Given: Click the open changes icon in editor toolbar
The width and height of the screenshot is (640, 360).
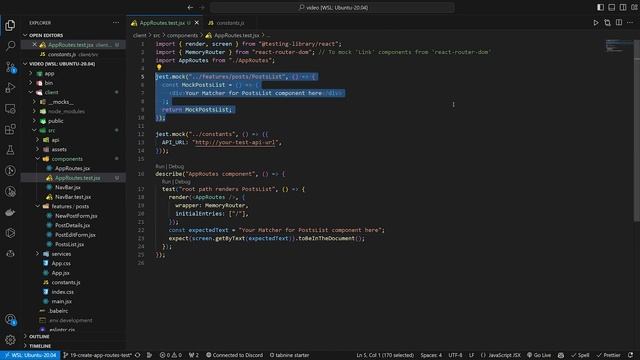Looking at the screenshot, I should (607, 23).
